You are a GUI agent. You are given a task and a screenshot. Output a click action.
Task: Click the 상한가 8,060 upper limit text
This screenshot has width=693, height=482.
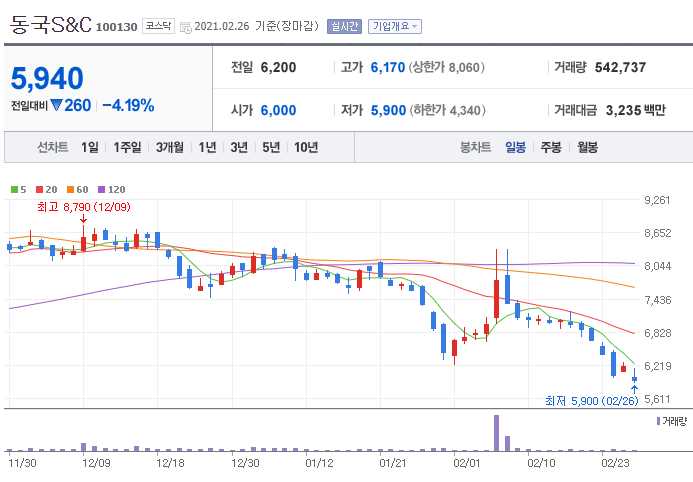[447, 68]
